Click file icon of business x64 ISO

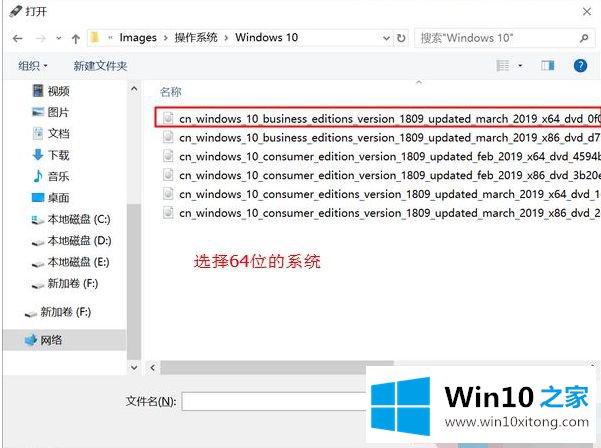(168, 118)
